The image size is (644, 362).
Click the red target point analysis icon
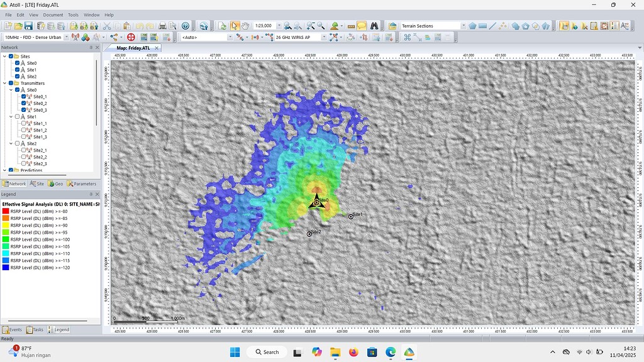[131, 37]
